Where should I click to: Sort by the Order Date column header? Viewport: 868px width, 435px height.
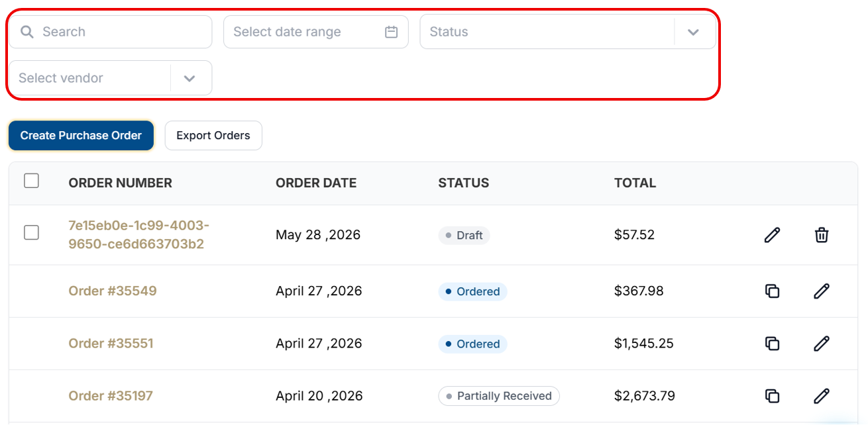click(316, 183)
